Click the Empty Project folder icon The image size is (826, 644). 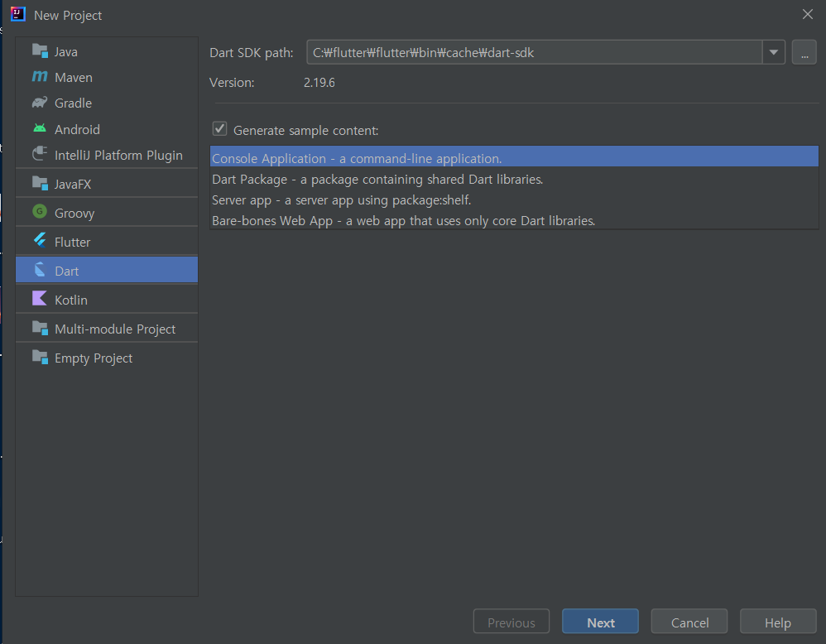click(x=40, y=357)
